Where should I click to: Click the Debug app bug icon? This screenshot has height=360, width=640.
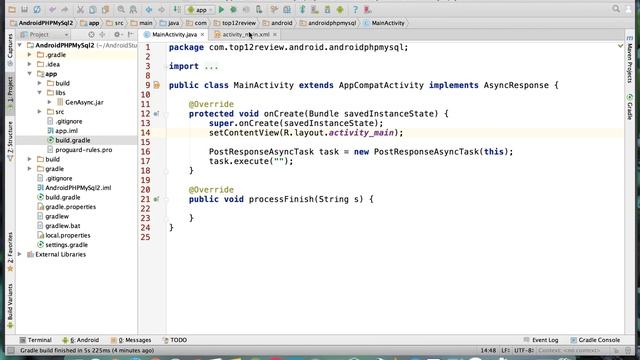(x=233, y=9)
